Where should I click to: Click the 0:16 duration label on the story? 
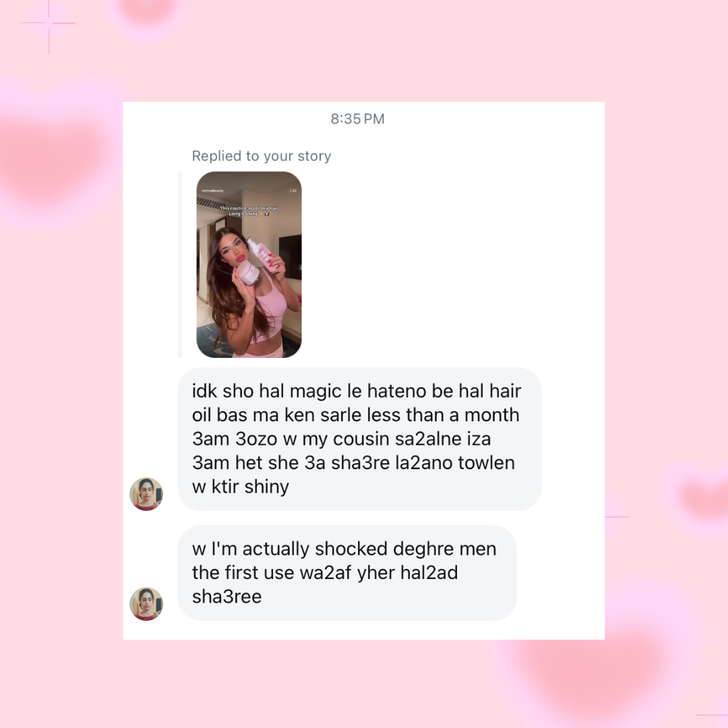293,190
